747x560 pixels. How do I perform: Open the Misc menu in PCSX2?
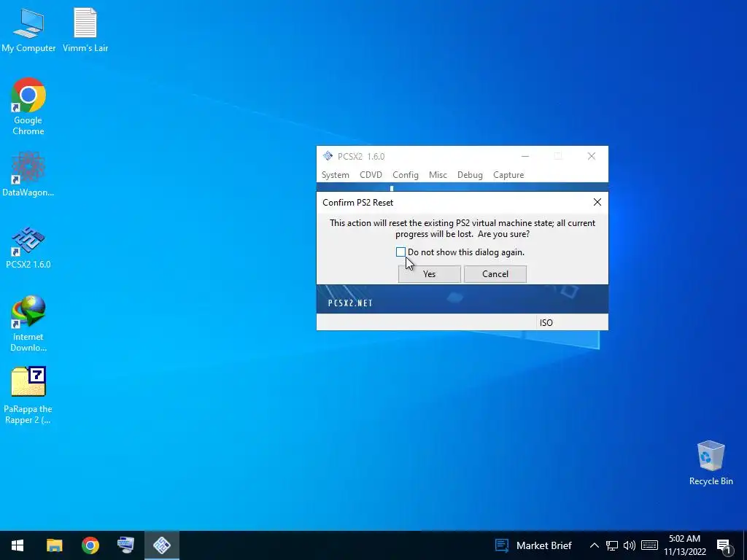click(x=438, y=175)
